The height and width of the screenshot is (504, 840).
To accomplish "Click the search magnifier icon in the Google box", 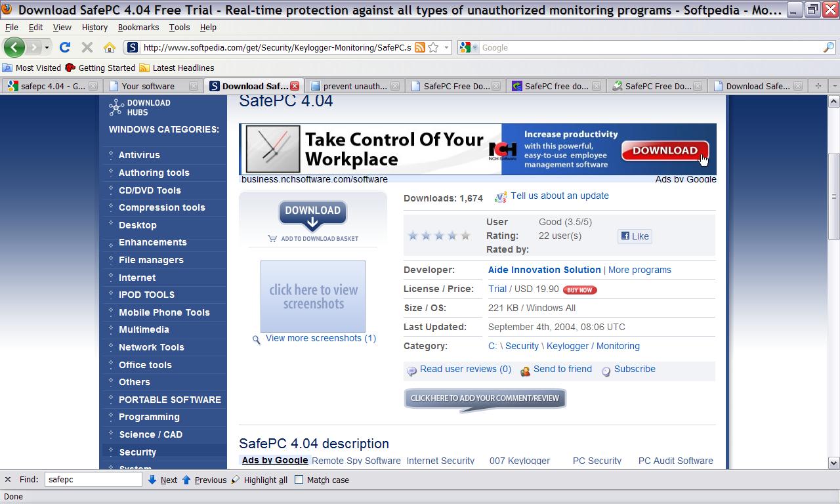I will pyautogui.click(x=829, y=47).
